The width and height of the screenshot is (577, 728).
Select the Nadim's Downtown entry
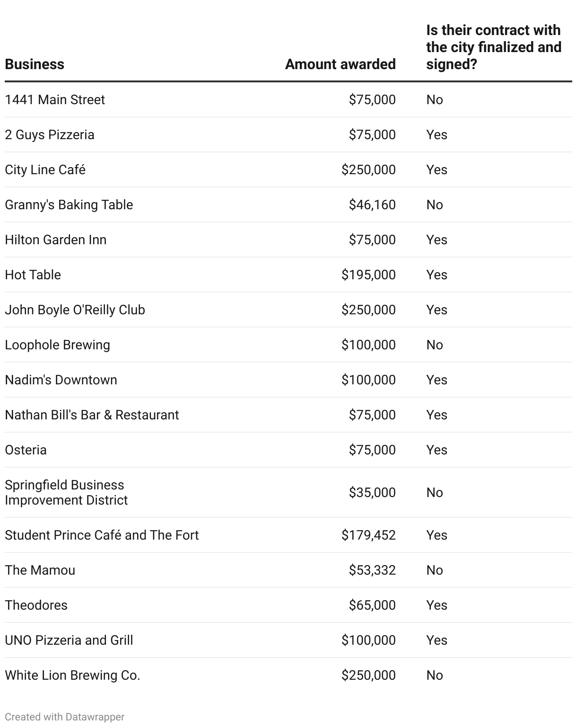(x=61, y=380)
